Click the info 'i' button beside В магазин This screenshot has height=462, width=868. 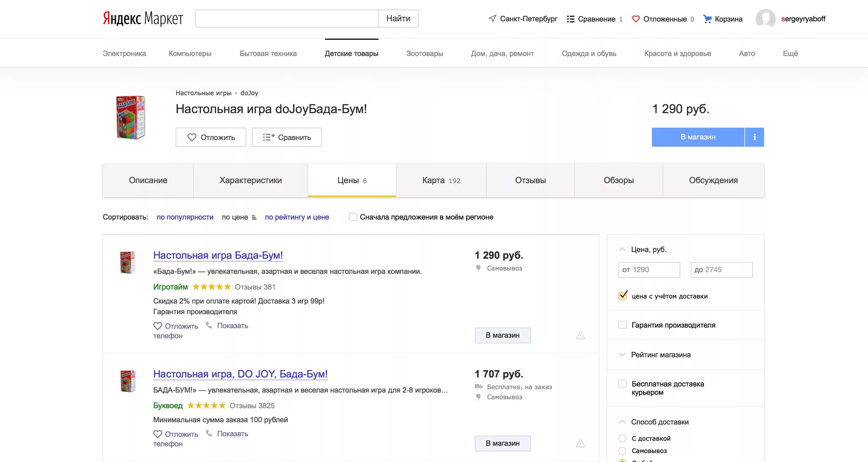754,137
